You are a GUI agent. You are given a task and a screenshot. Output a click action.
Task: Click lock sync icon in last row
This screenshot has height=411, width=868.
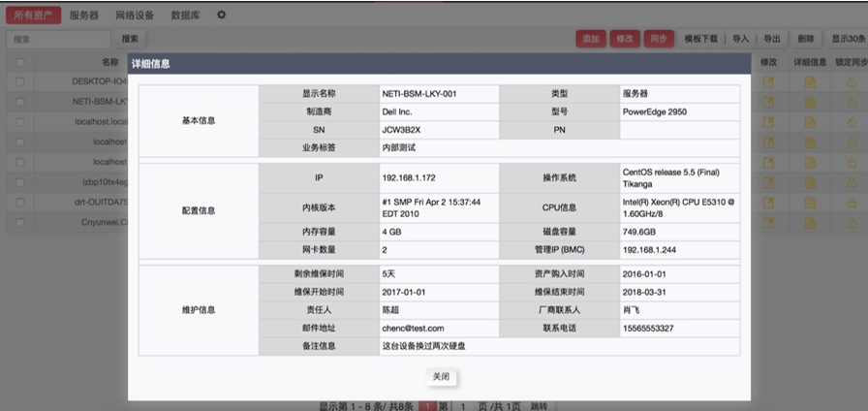[852, 222]
